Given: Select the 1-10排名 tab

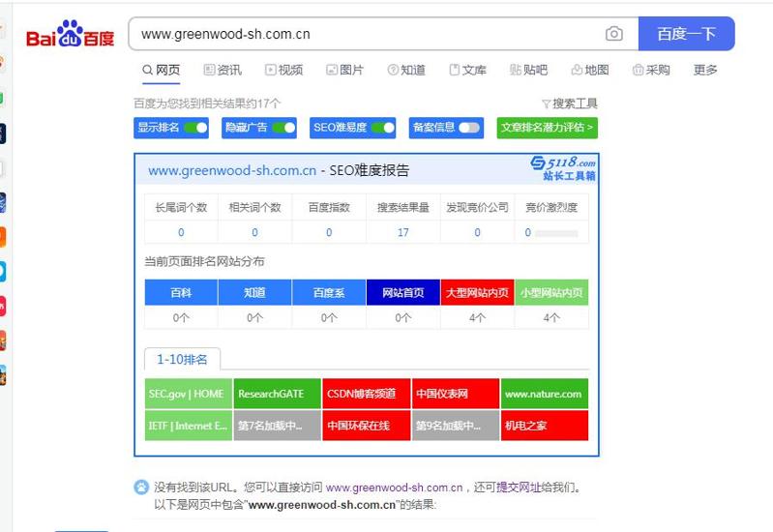Looking at the screenshot, I should tap(182, 359).
